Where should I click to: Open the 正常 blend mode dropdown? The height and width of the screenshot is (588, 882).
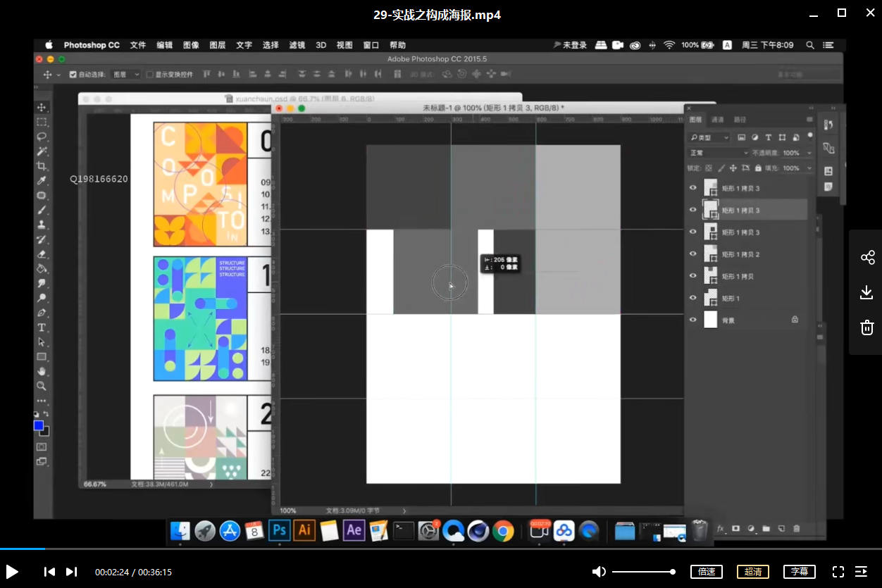tap(719, 153)
